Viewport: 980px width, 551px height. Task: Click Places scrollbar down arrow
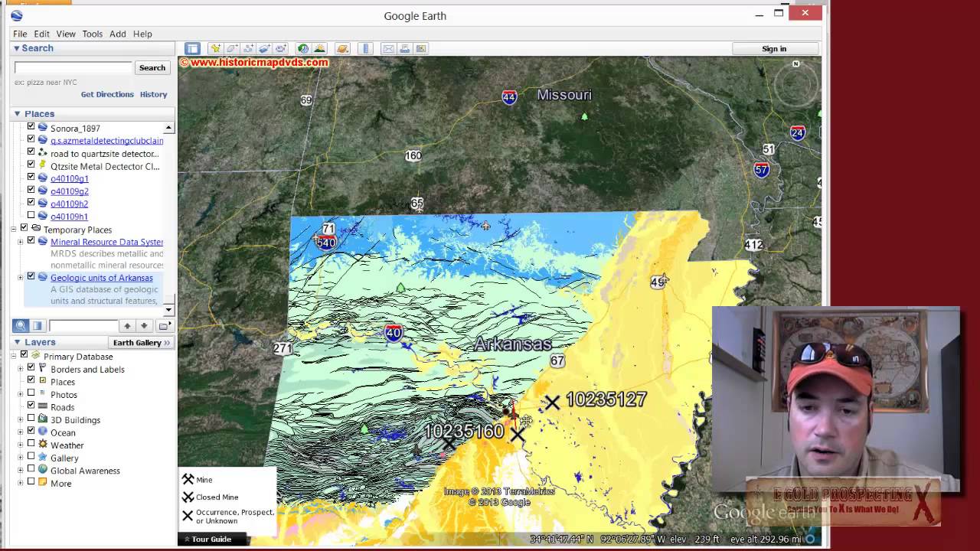168,310
